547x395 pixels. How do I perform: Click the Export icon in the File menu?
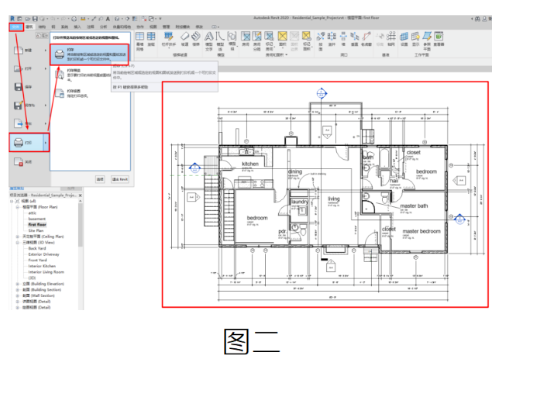(x=18, y=123)
